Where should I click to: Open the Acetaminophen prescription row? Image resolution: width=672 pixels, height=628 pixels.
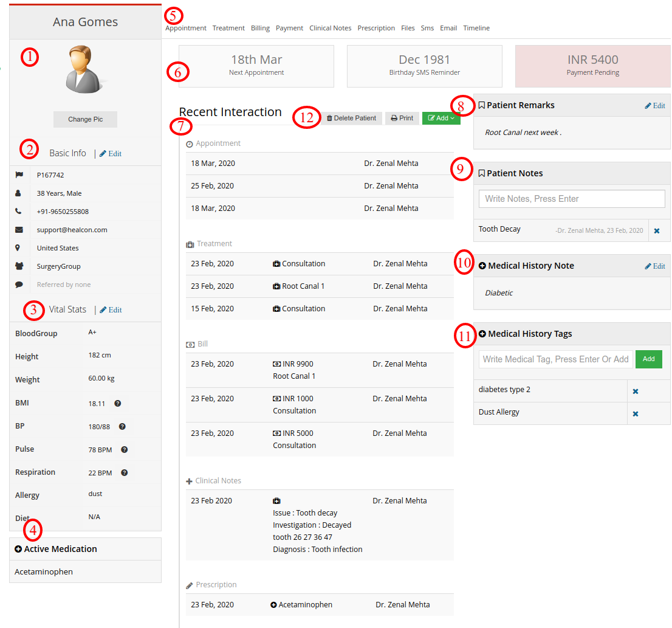[x=320, y=605]
